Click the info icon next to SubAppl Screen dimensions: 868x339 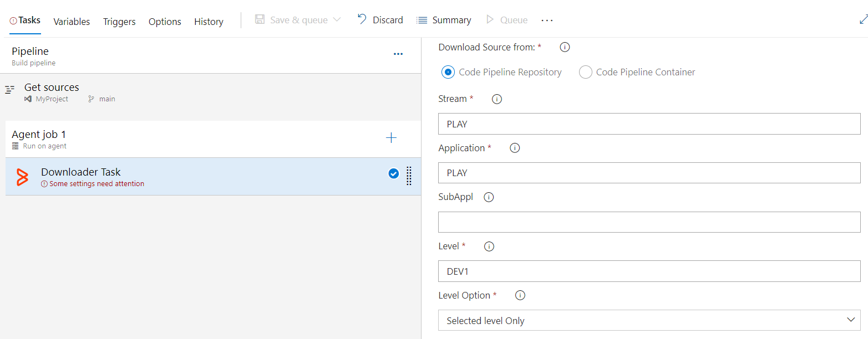point(489,197)
